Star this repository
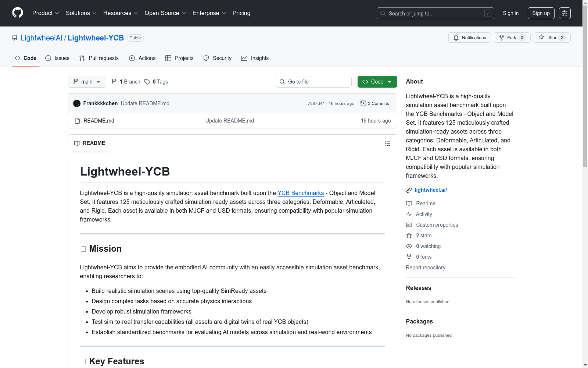This screenshot has height=368, width=588. pos(552,38)
